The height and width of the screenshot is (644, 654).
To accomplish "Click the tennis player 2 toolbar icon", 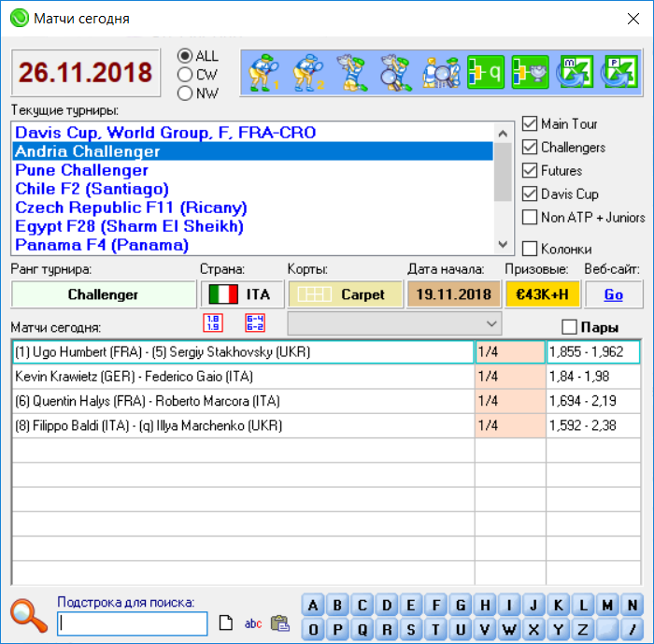I will 306,72.
